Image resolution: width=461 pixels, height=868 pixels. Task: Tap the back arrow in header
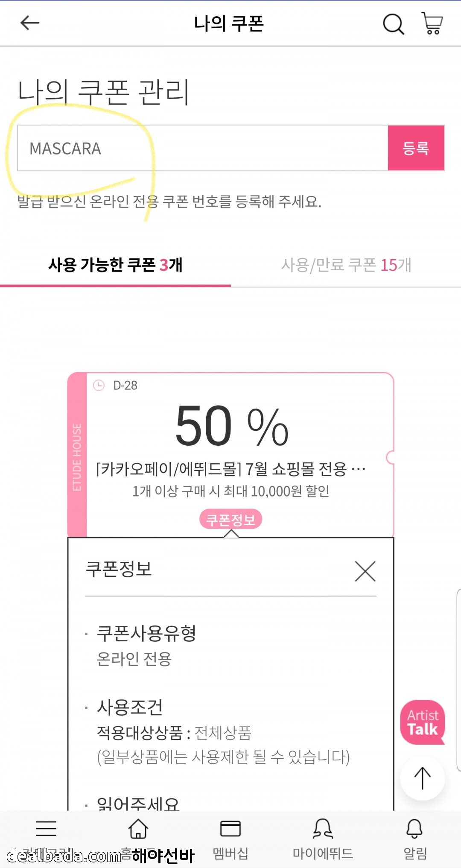pos(30,23)
